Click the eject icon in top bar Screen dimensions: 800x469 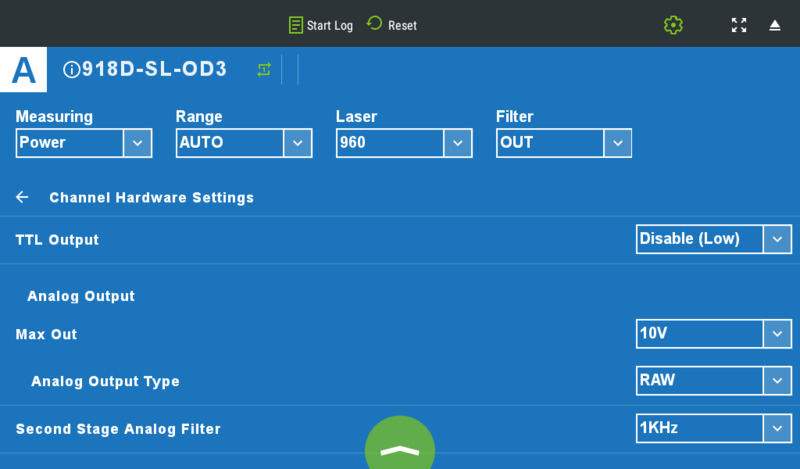(x=775, y=25)
